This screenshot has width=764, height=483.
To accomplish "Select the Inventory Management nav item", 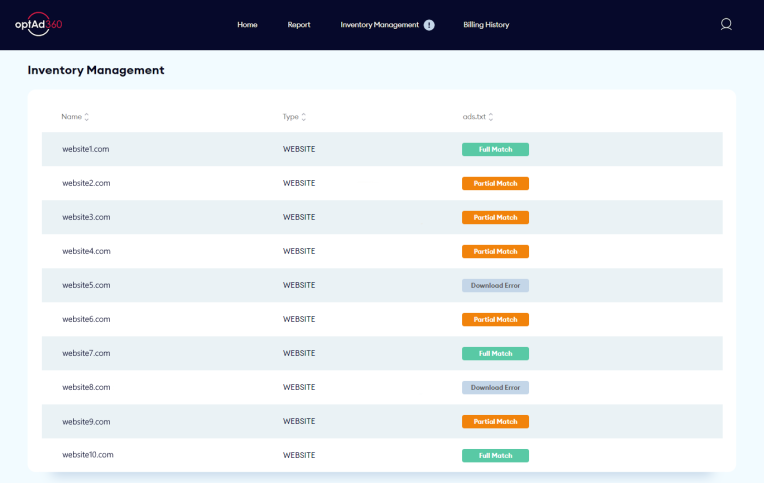I will (x=379, y=25).
